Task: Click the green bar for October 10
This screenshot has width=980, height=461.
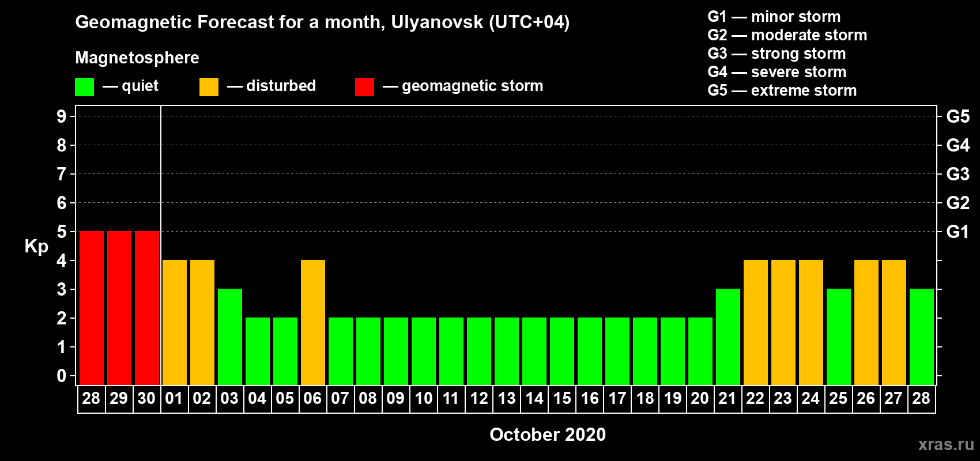Action: [424, 351]
